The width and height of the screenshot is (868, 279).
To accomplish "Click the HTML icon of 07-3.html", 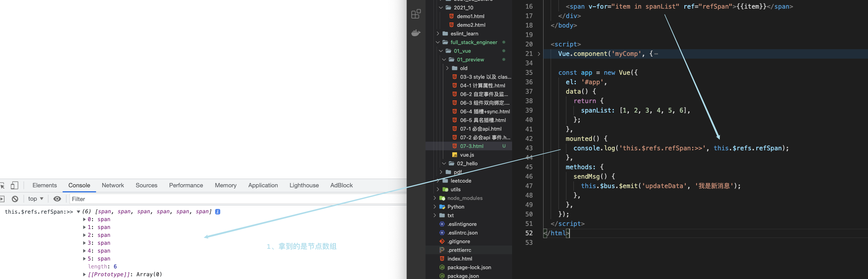I will coord(455,146).
